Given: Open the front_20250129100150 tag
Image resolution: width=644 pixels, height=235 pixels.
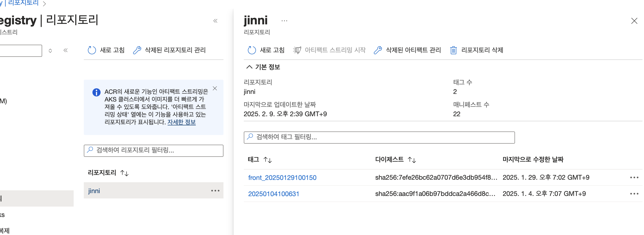Looking at the screenshot, I should [282, 178].
